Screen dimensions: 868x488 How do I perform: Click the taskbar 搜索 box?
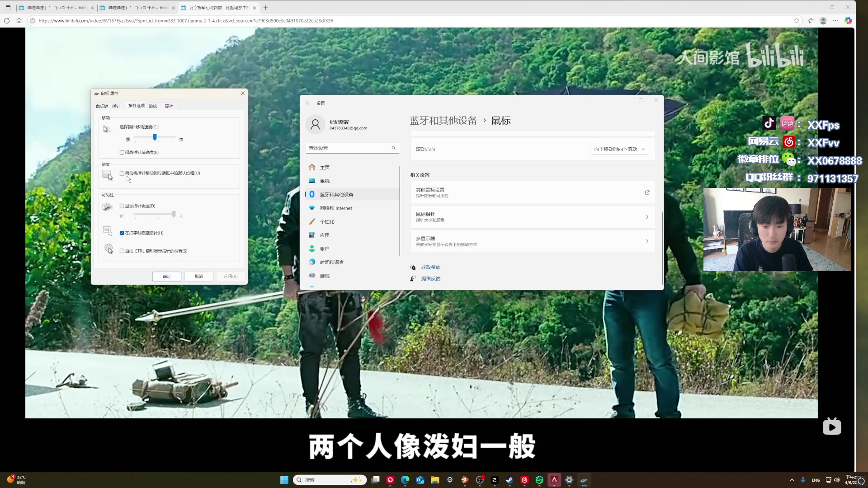330,480
